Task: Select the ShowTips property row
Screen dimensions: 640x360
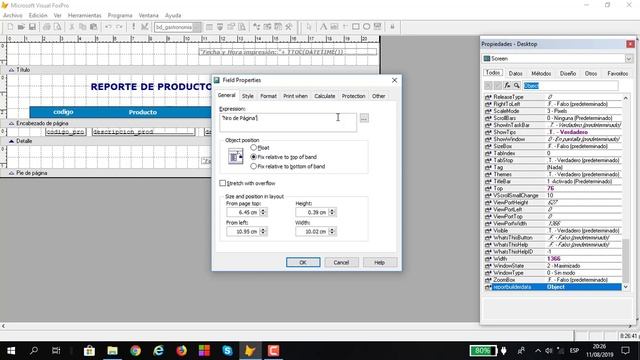Action: [553, 132]
